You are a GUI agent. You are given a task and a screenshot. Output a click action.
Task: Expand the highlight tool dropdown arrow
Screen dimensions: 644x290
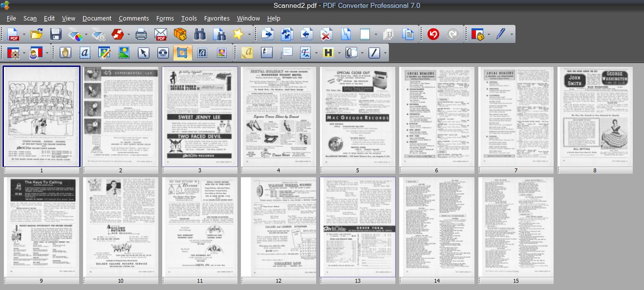coord(339,53)
